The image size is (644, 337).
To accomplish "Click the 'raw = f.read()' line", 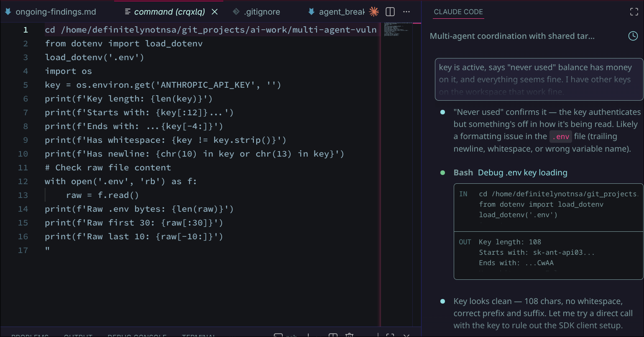I will pos(102,195).
